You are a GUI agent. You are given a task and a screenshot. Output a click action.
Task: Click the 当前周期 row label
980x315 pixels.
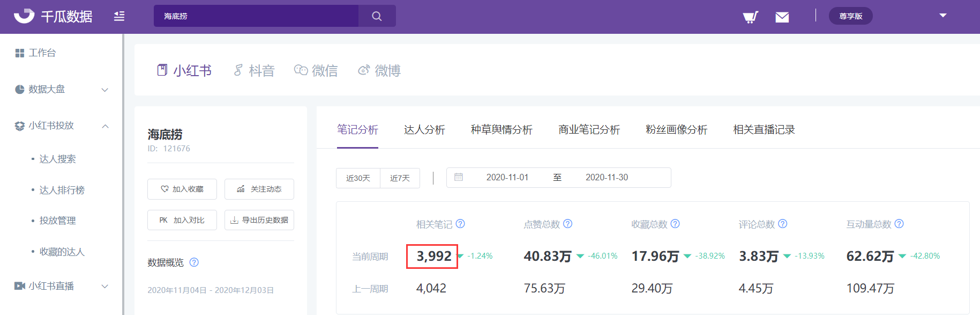tap(370, 257)
